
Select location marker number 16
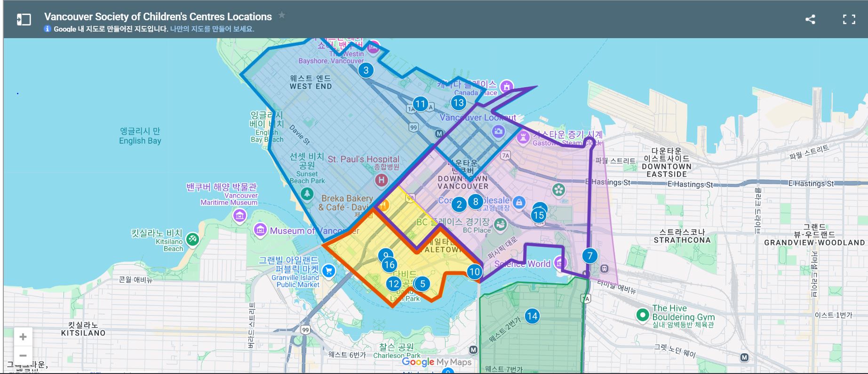(389, 265)
